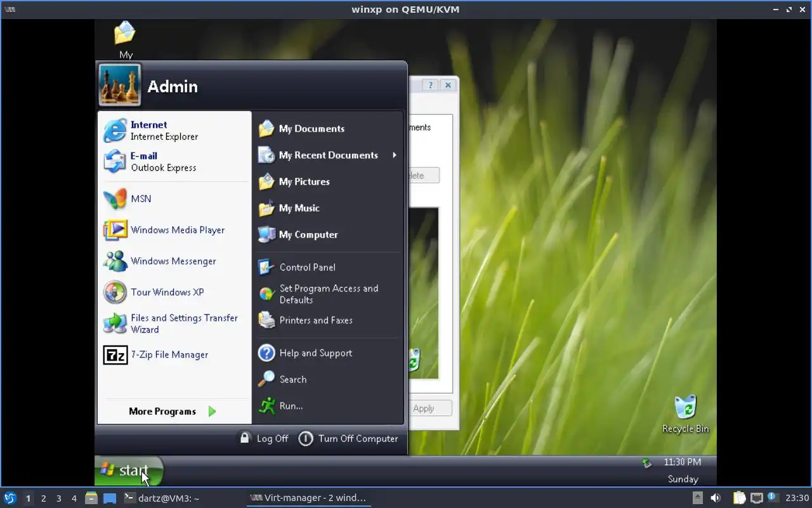Image resolution: width=812 pixels, height=508 pixels.
Task: Expand My Recent Documents submenu
Action: (x=329, y=155)
